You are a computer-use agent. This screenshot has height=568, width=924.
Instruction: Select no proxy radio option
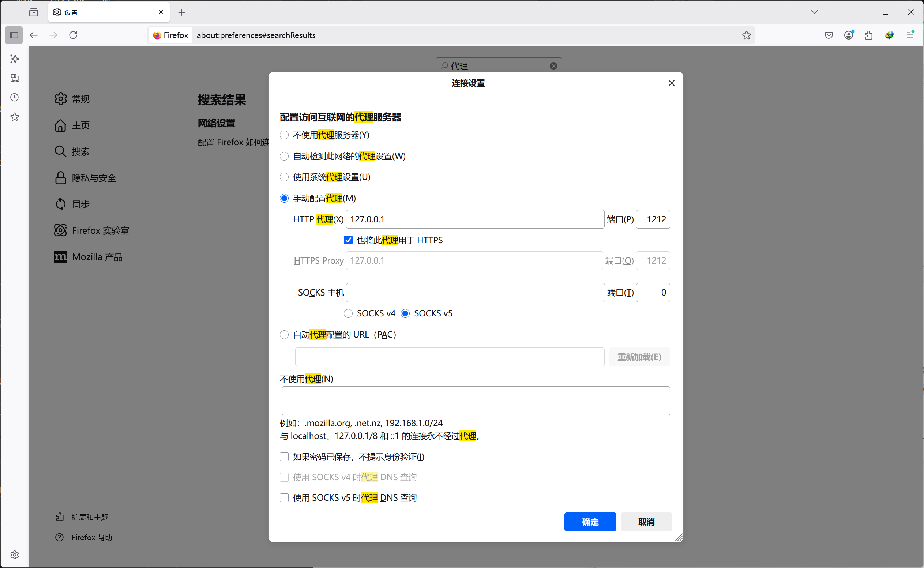pos(284,135)
